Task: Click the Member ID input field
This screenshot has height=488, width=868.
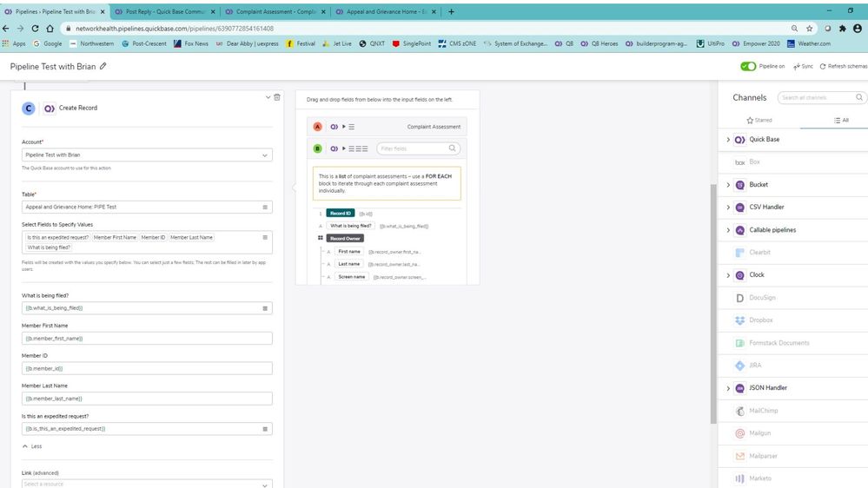Action: tap(147, 368)
